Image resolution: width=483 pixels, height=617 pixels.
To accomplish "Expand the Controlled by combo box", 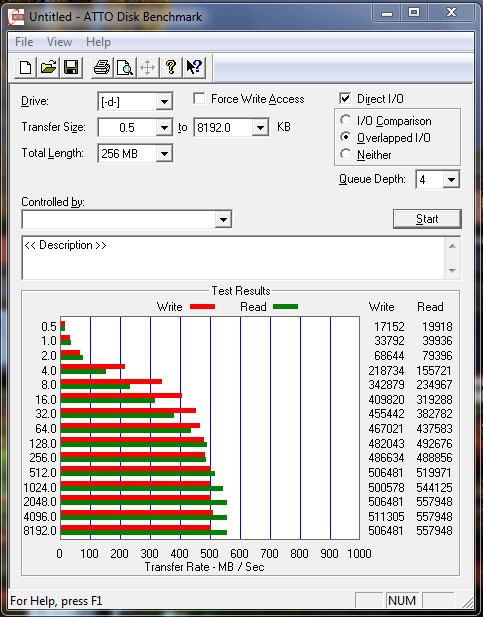I will pyautogui.click(x=223, y=220).
